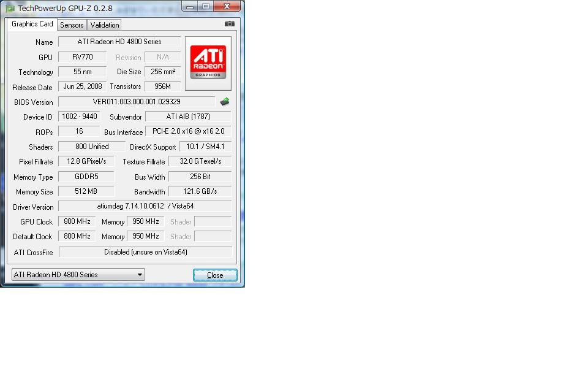The width and height of the screenshot is (588, 368).
Task: Click the Driver Version field atiumdag 7.14.10.0612
Action: pos(145,206)
